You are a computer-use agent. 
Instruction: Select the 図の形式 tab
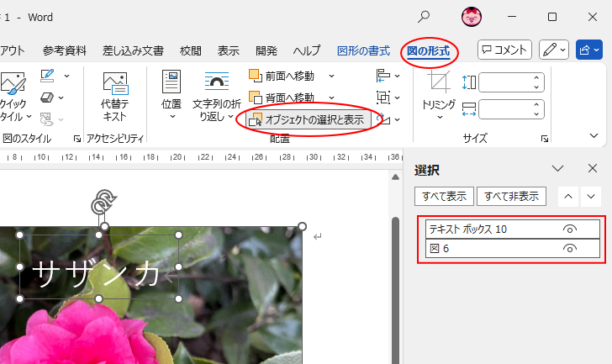(x=429, y=50)
